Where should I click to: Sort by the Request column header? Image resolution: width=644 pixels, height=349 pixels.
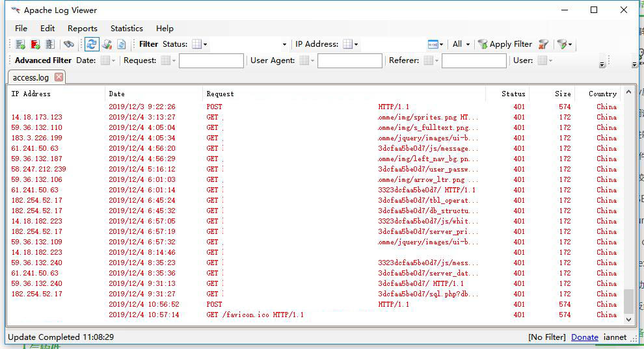click(x=343, y=94)
